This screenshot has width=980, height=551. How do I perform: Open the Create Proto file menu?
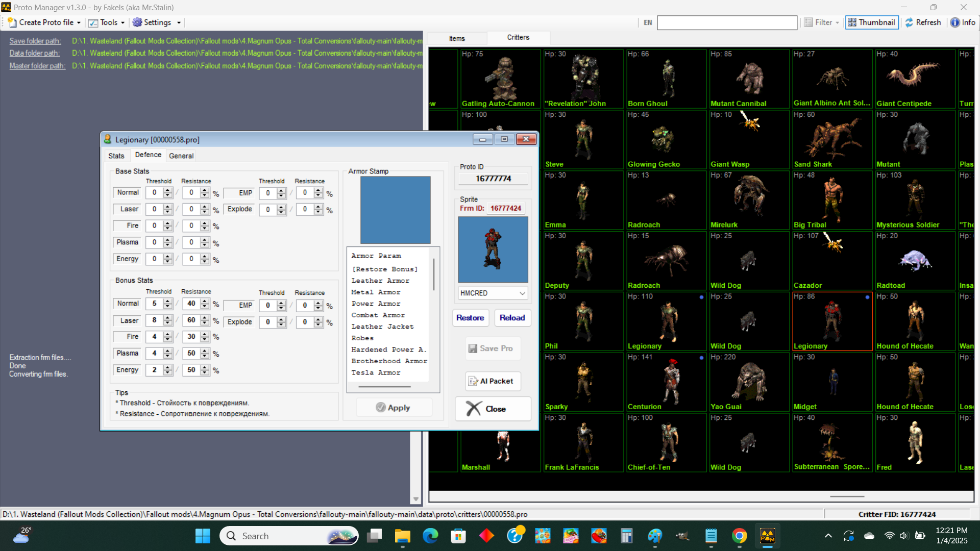pyautogui.click(x=44, y=22)
